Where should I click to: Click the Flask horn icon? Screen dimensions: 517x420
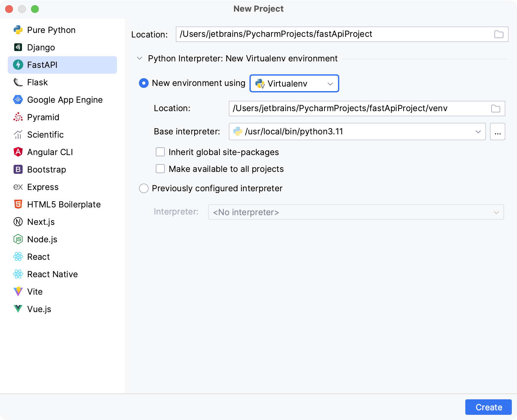[x=18, y=82]
